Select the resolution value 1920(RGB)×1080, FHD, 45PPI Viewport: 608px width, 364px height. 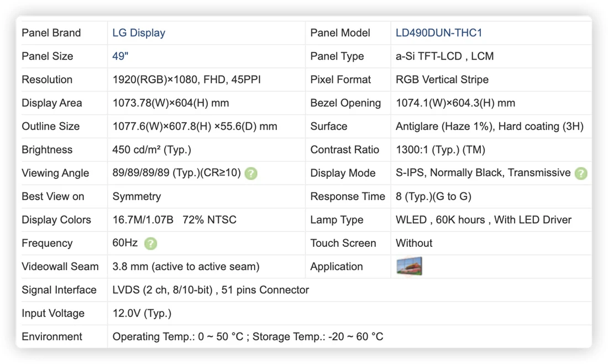[186, 80]
